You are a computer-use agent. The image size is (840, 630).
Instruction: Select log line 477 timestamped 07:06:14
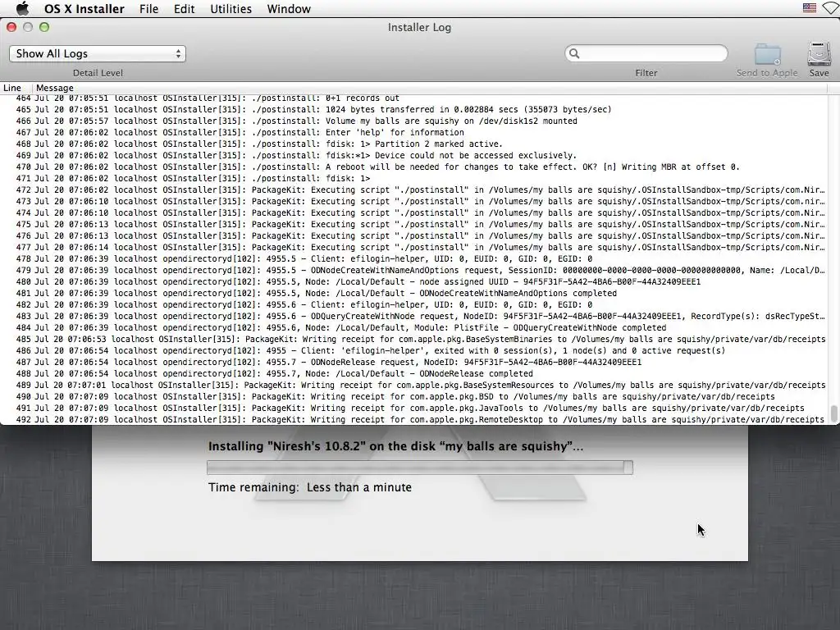(x=413, y=248)
